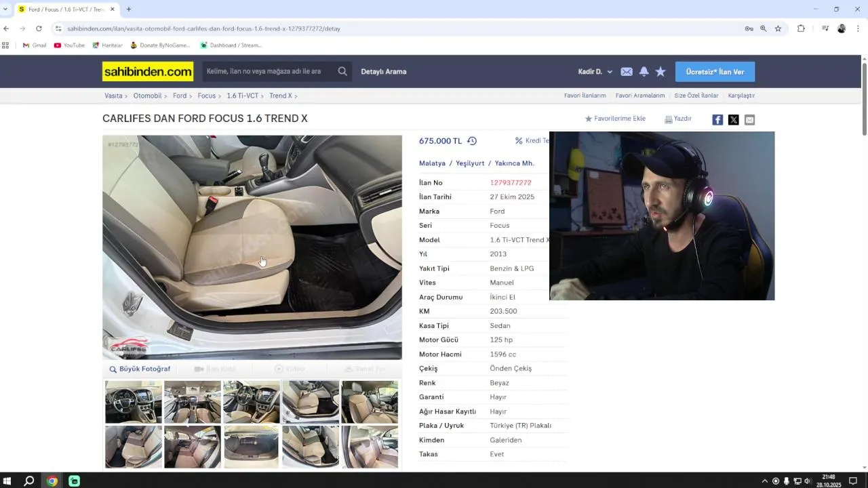Open notifications bell icon

[644, 71]
